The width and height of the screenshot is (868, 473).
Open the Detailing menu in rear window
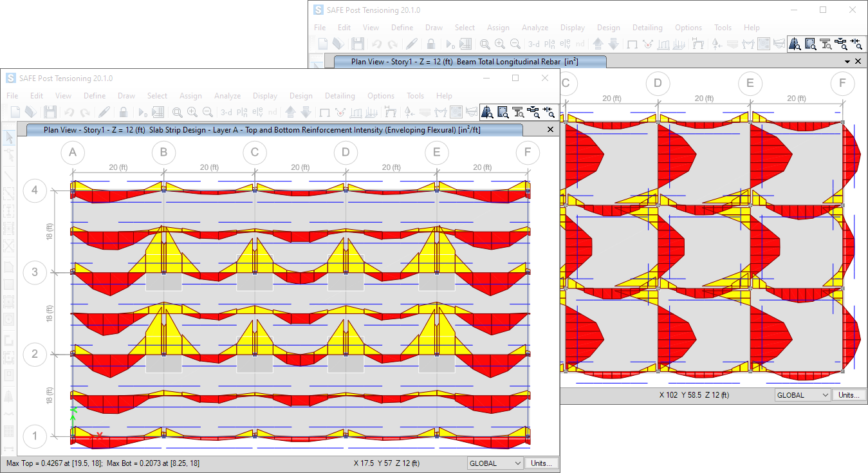pos(647,28)
